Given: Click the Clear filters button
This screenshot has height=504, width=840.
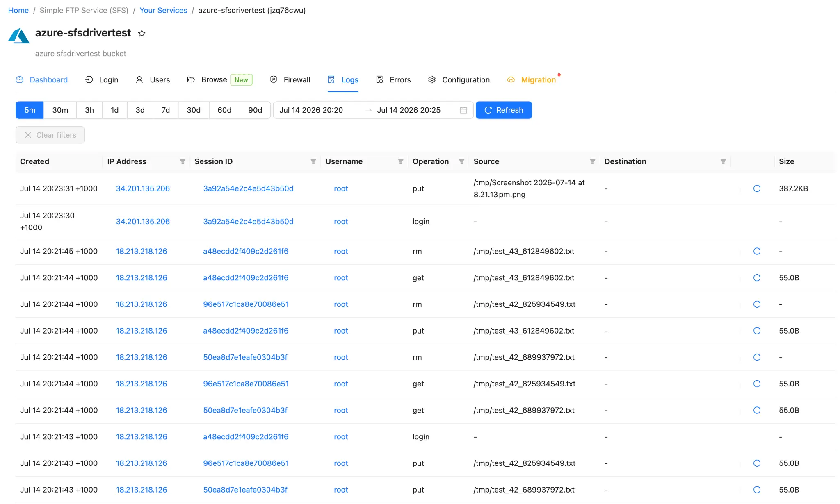Looking at the screenshot, I should (50, 135).
